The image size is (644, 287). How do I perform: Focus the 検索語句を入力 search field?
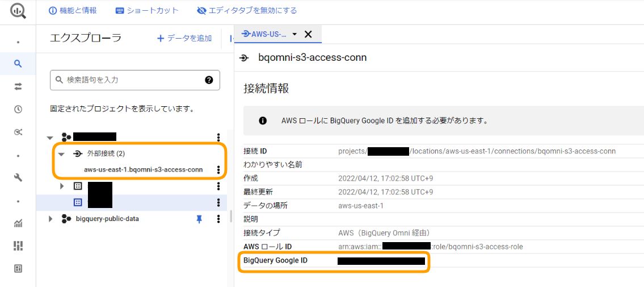point(134,80)
